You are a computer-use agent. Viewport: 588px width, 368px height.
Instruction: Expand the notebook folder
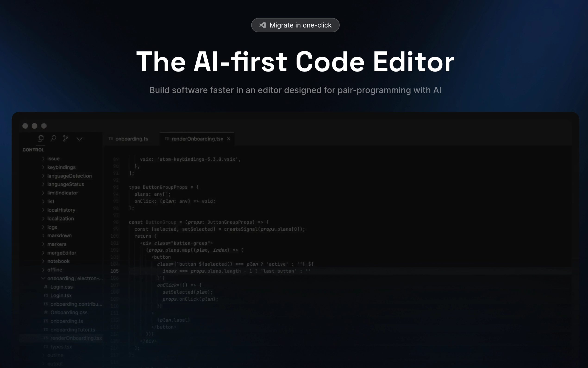[x=58, y=261]
